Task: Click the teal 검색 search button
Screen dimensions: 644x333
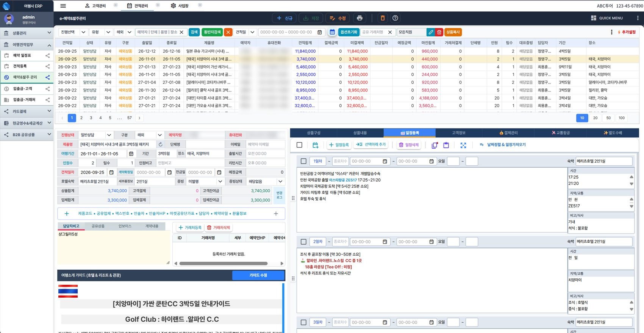Action: (x=194, y=32)
